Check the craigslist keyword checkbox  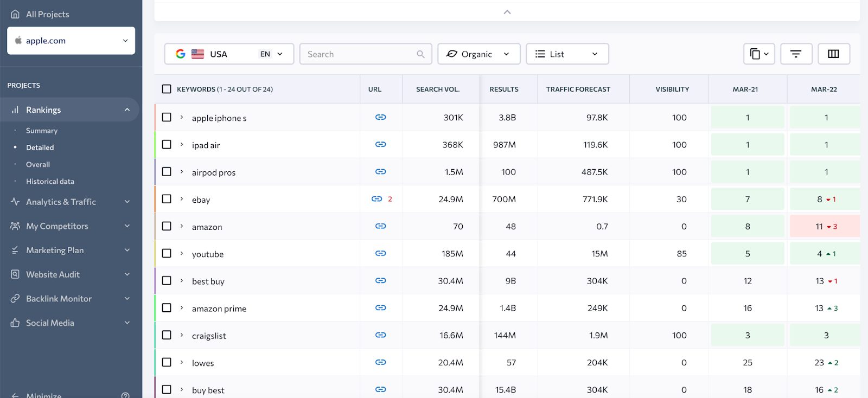click(x=167, y=335)
